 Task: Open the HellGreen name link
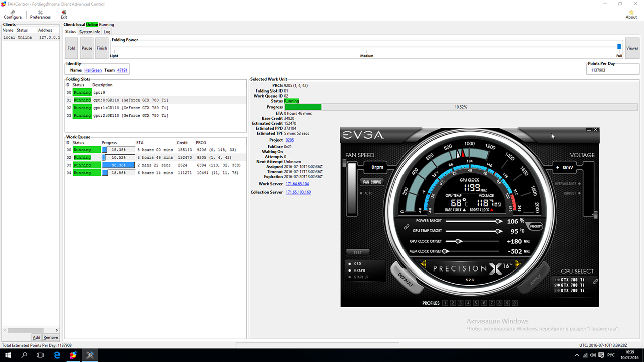(x=93, y=70)
